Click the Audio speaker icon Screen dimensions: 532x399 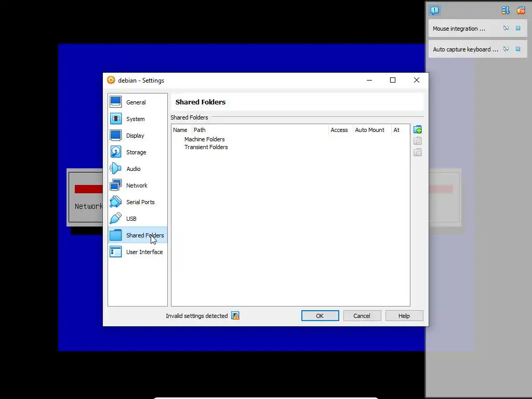pos(116,168)
